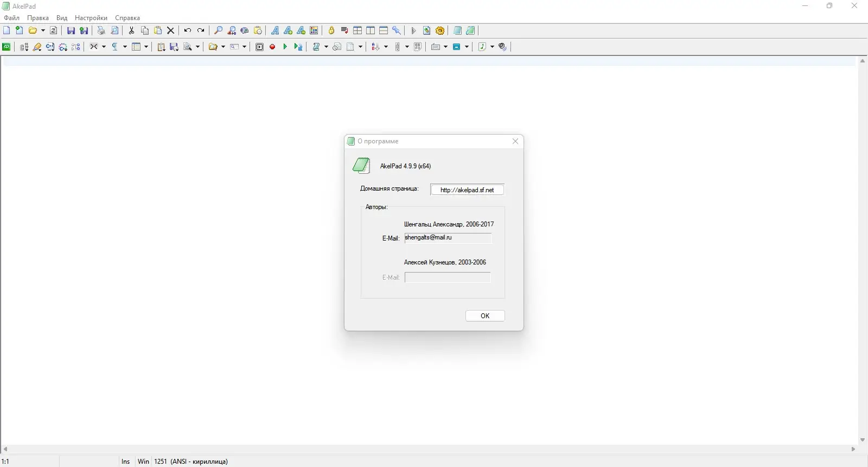Image resolution: width=868 pixels, height=467 pixels.
Task: Increase font size with the A plus icon
Action: click(288, 30)
